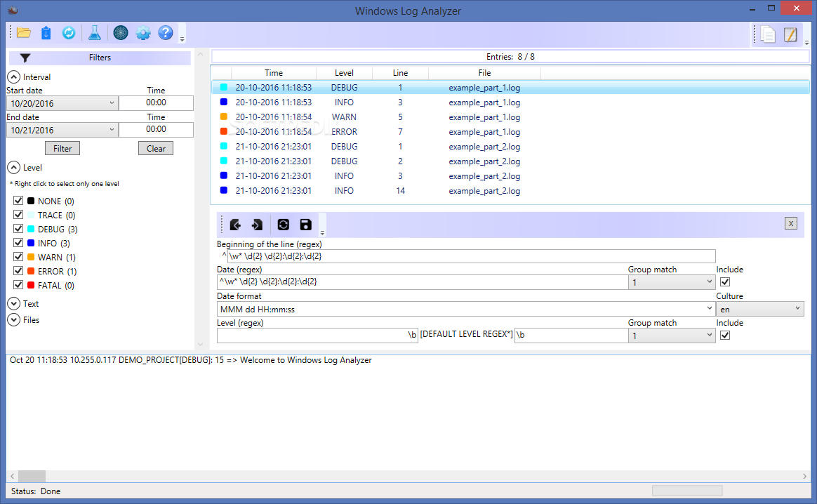The width and height of the screenshot is (817, 504).
Task: Click the Start date Time input field
Action: tap(156, 102)
